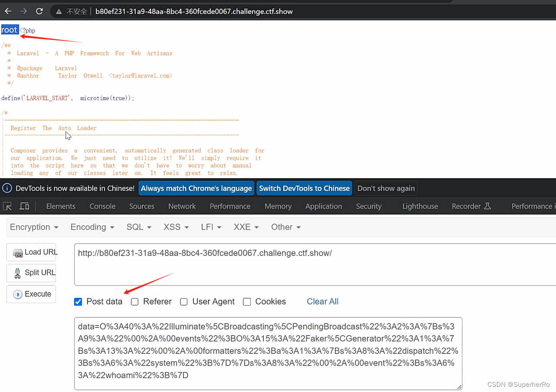Image resolution: width=556 pixels, height=392 pixels.
Task: Click the Clear All link
Action: click(323, 301)
